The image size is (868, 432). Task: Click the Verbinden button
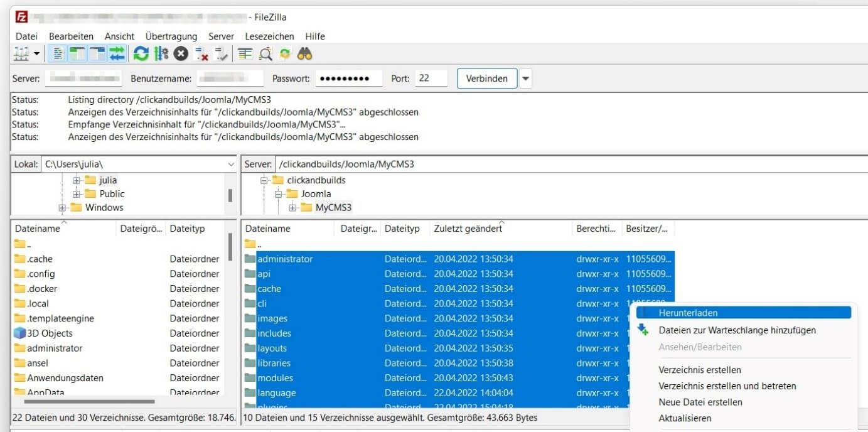point(487,78)
